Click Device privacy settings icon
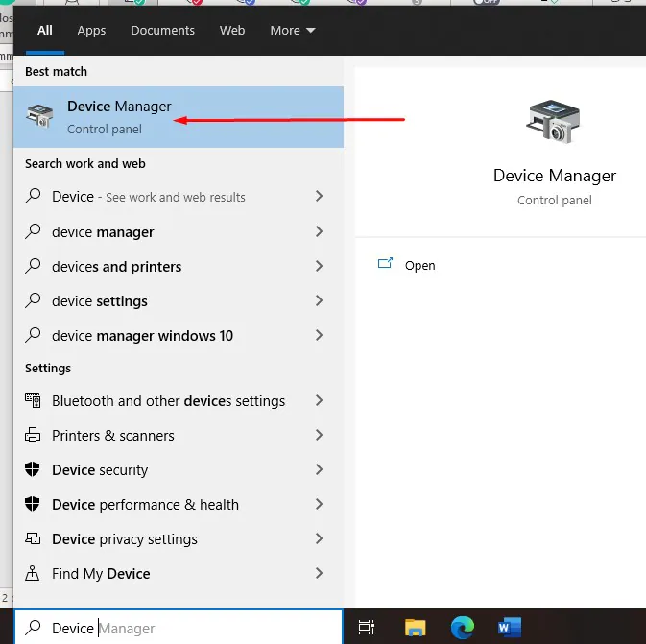646x644 pixels. point(33,538)
